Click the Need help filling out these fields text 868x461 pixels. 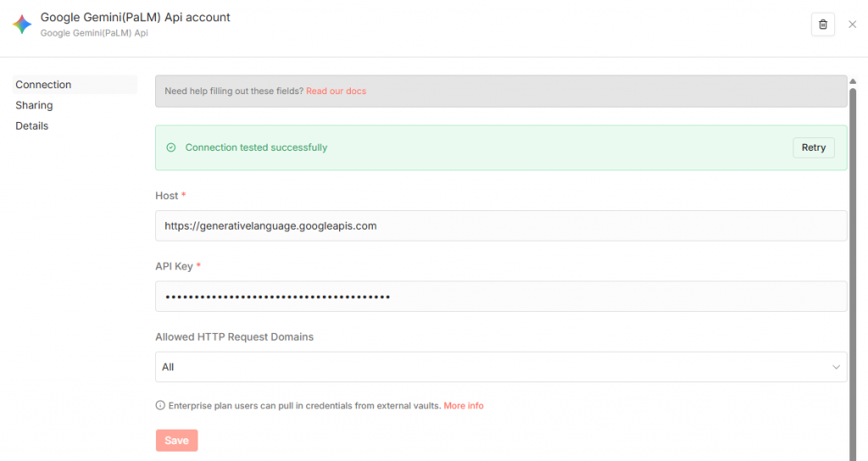click(x=234, y=91)
